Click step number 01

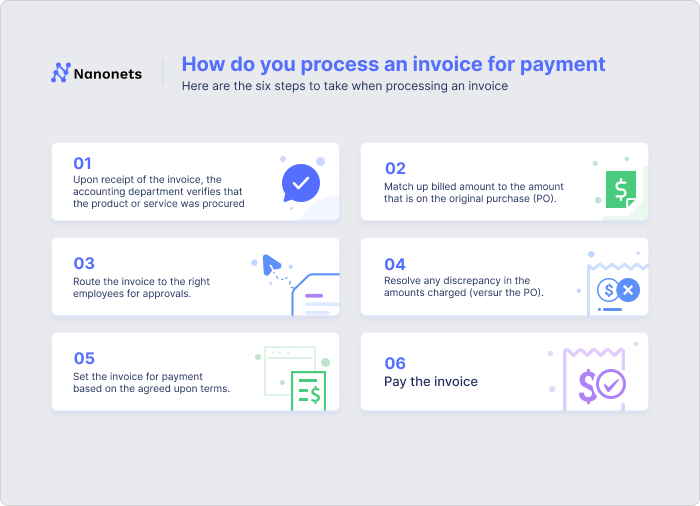83,163
